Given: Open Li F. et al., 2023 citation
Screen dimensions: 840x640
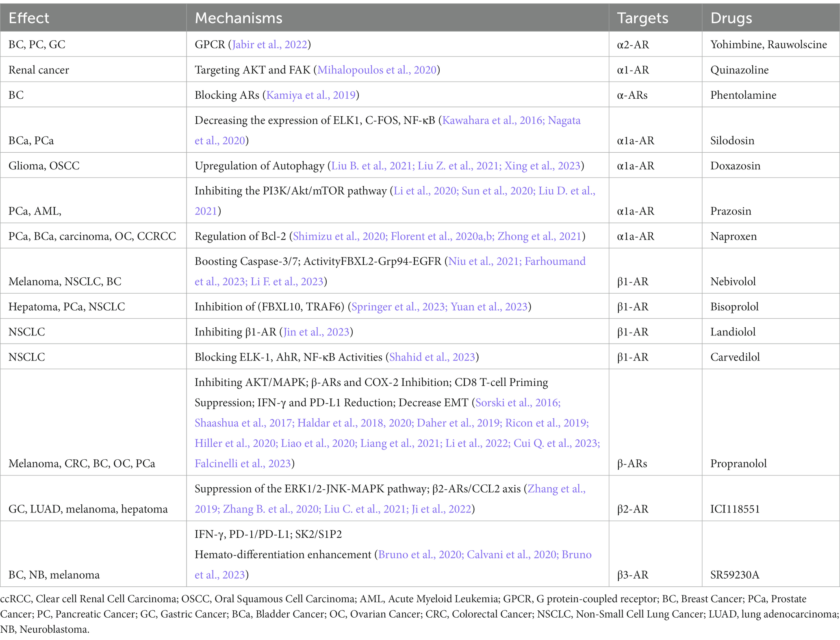Looking at the screenshot, I should [x=287, y=281].
